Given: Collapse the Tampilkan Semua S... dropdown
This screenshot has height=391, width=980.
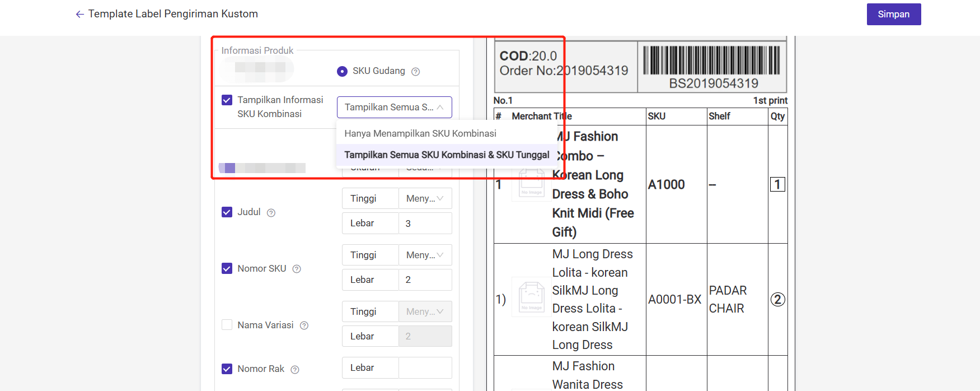Looking at the screenshot, I should (394, 108).
